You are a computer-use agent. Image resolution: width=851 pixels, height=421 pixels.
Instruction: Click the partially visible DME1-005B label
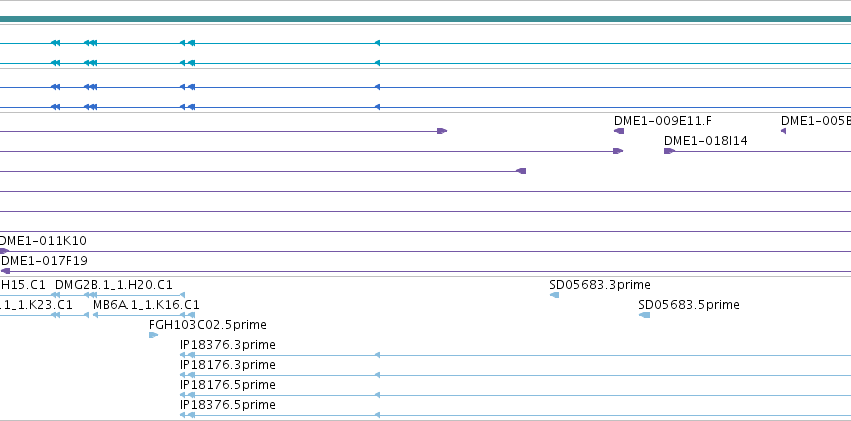tap(816, 120)
